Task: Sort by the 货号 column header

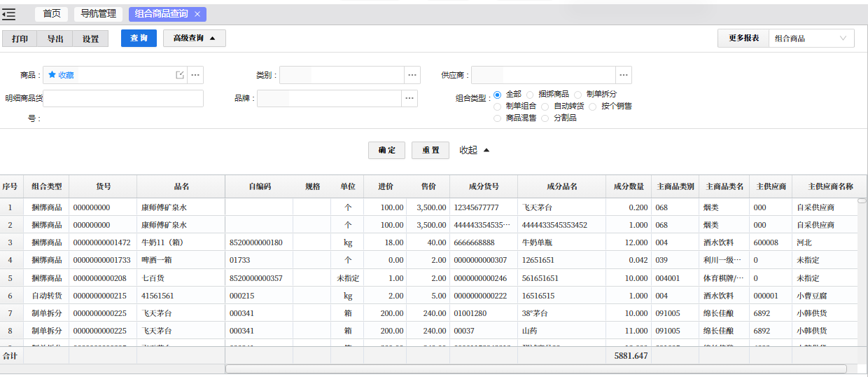Action: [x=103, y=186]
